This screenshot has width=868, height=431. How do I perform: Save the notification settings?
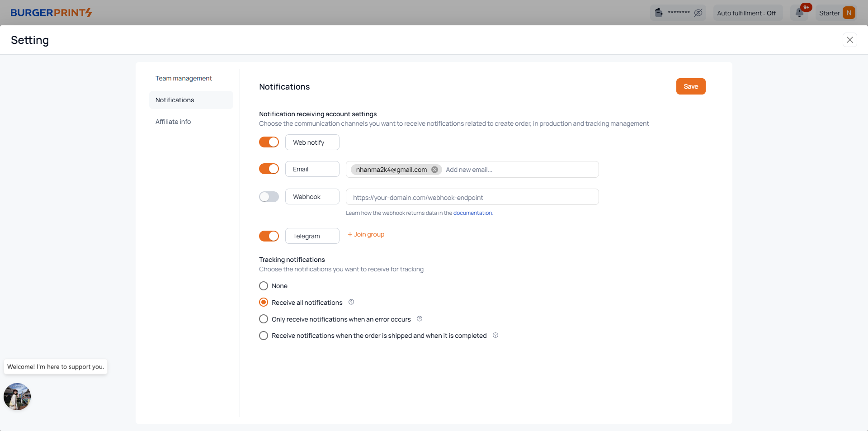(690, 86)
